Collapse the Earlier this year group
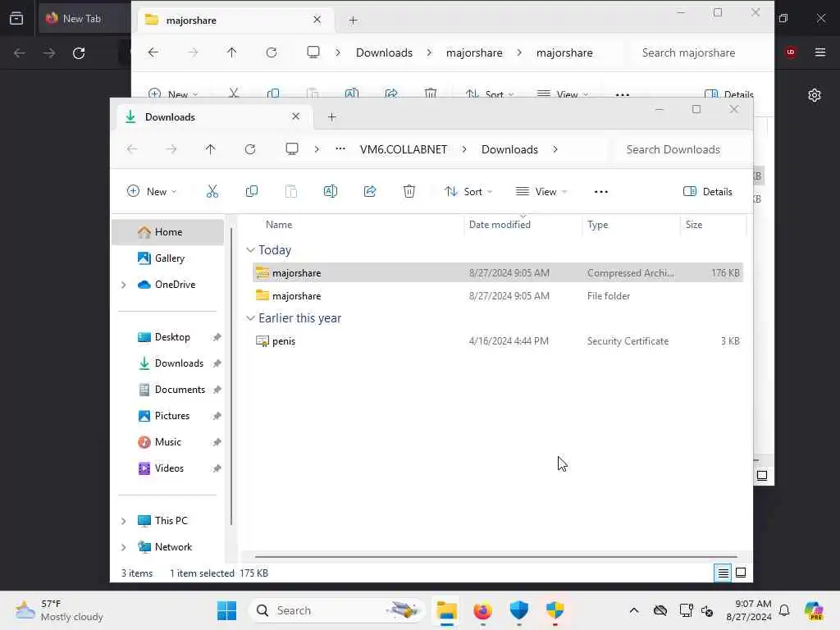 click(250, 318)
